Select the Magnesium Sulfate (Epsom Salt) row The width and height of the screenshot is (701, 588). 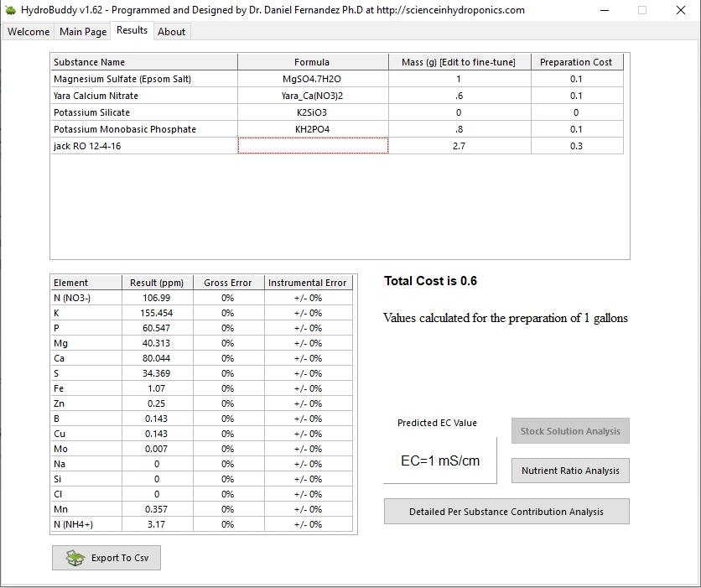144,79
